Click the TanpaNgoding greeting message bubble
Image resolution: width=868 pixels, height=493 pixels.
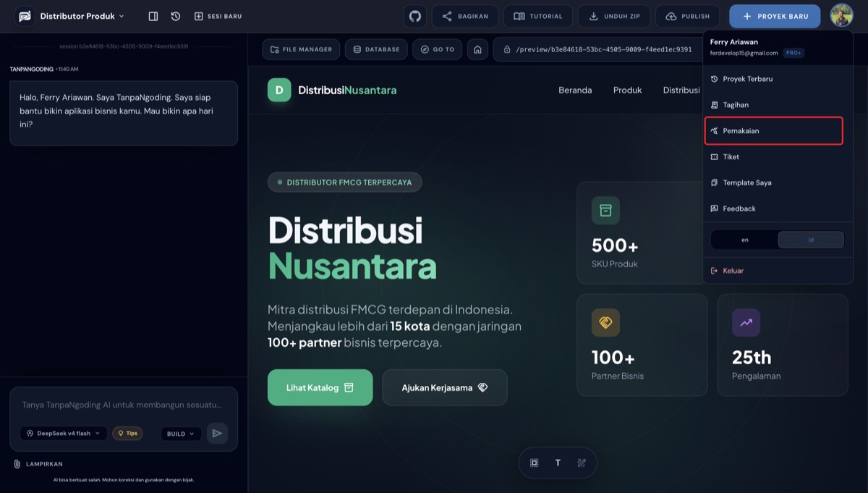click(x=124, y=113)
